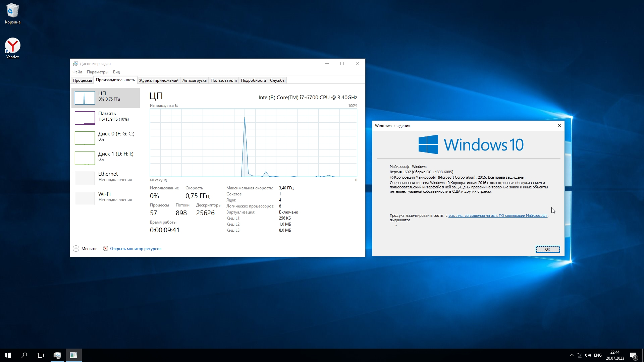Open the Файл menu
Screen dimensions: 644x362
[77, 72]
